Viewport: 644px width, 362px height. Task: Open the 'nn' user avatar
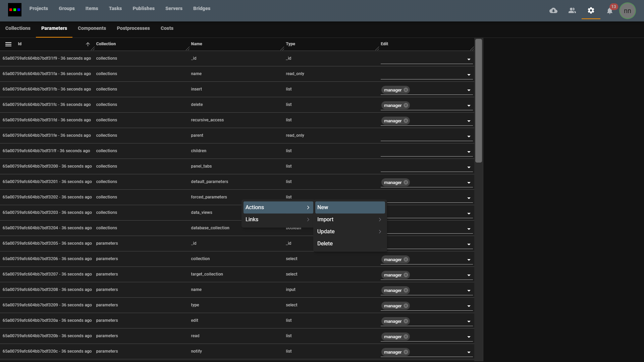(628, 10)
